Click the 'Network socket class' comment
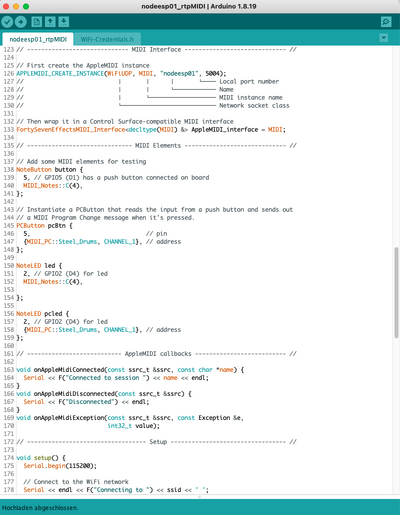The image size is (400, 515). click(254, 105)
